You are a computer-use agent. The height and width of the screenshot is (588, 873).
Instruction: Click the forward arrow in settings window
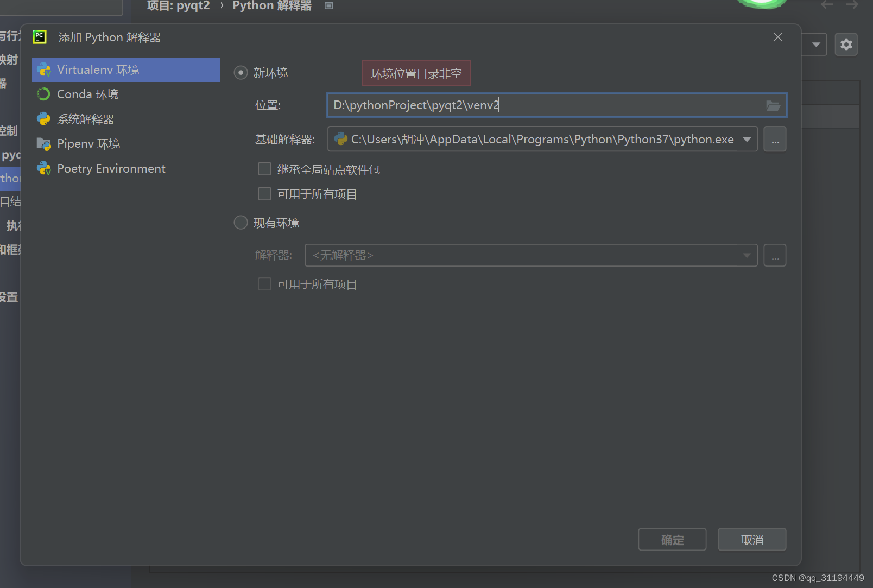click(852, 5)
